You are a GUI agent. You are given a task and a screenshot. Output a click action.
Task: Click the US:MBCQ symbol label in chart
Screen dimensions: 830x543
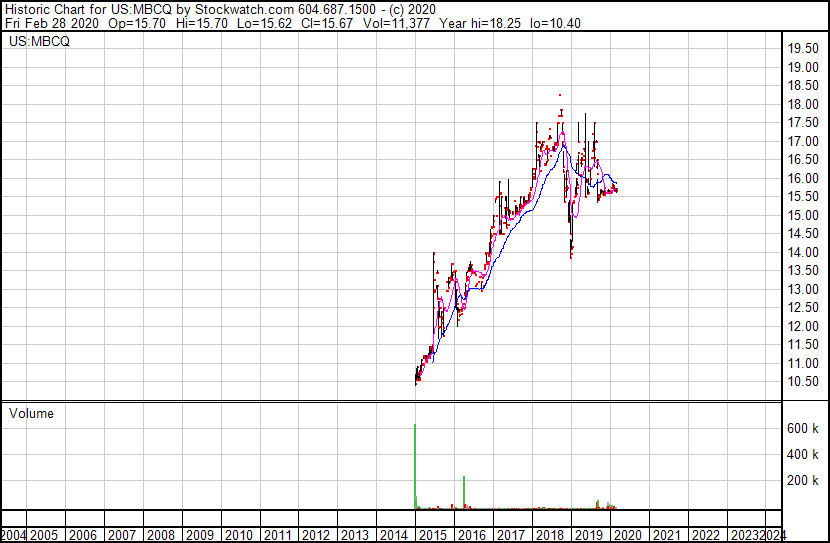39,42
